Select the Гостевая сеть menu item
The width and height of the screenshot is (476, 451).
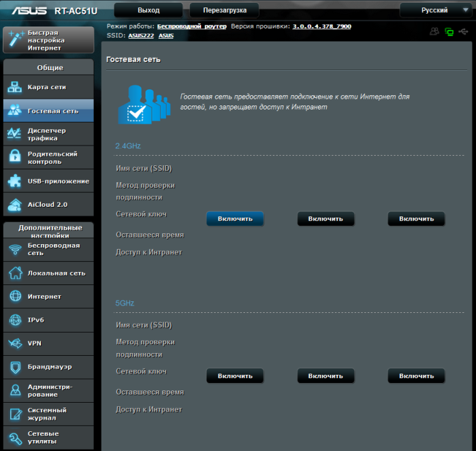(x=48, y=110)
